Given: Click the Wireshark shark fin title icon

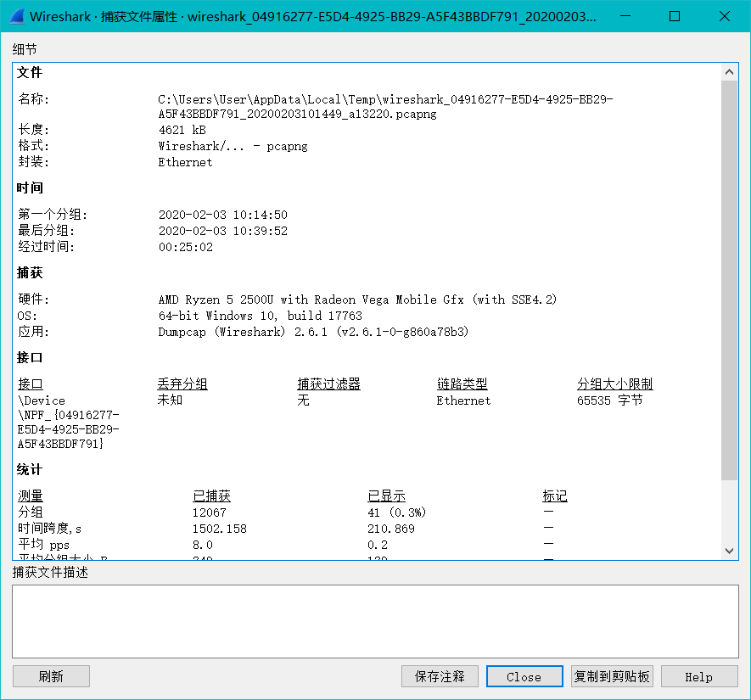Looking at the screenshot, I should (x=17, y=16).
